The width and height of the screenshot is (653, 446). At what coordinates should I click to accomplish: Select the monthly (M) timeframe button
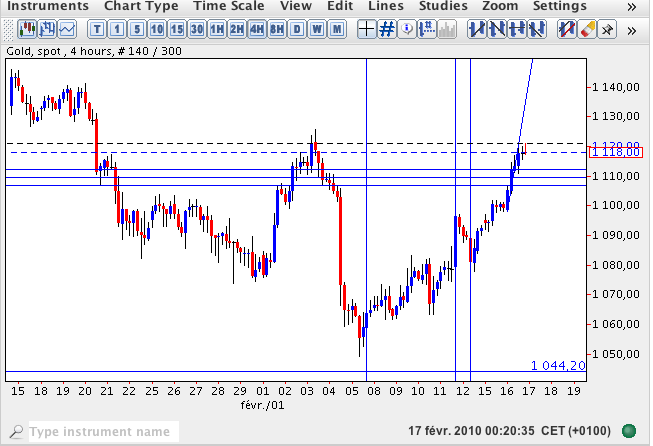[338, 29]
